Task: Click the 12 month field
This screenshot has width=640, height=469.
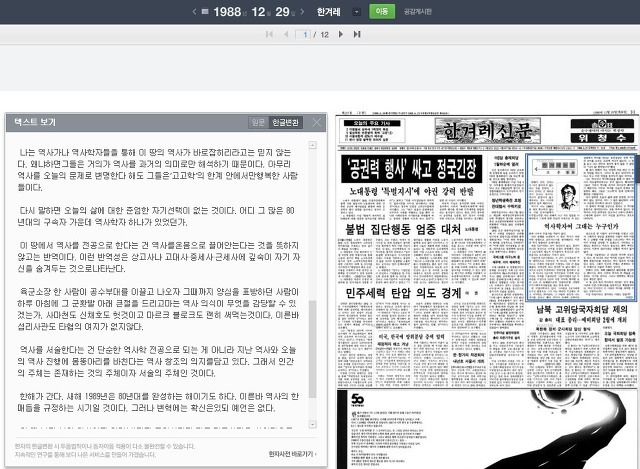Action: [258, 11]
